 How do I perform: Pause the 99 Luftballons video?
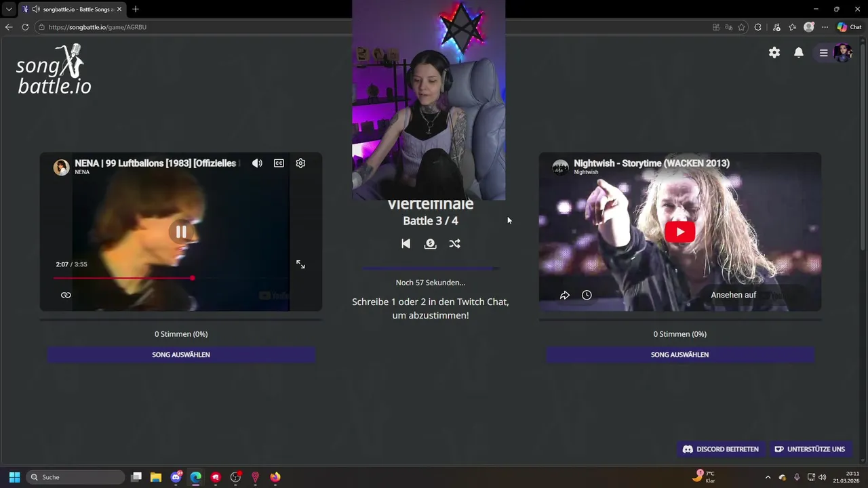[x=181, y=232]
